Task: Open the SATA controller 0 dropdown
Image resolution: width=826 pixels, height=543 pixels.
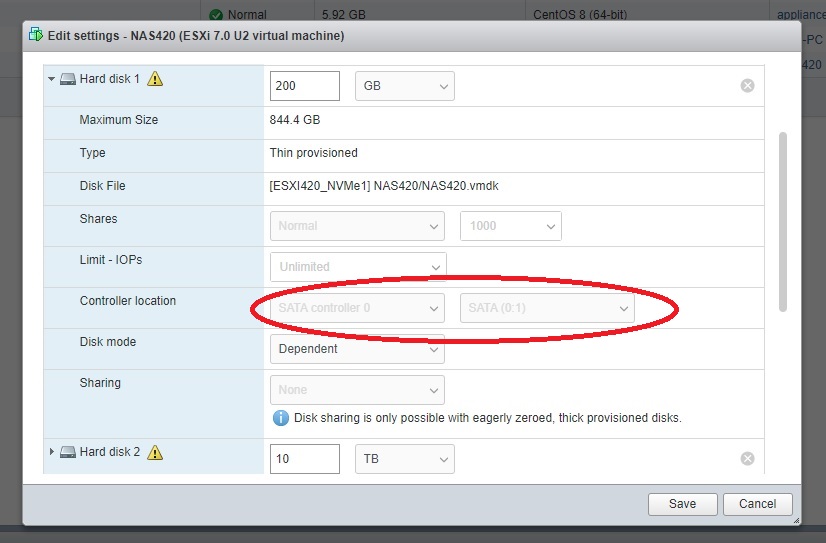Action: 357,308
